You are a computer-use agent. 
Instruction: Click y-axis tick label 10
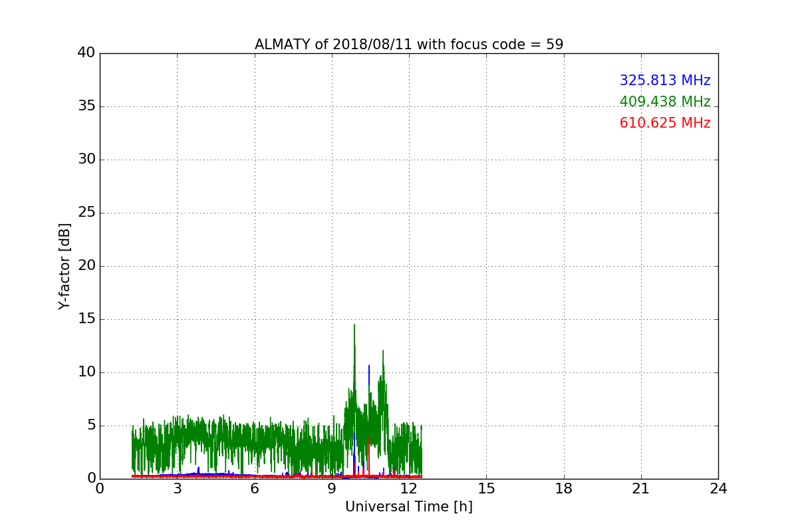tap(86, 372)
